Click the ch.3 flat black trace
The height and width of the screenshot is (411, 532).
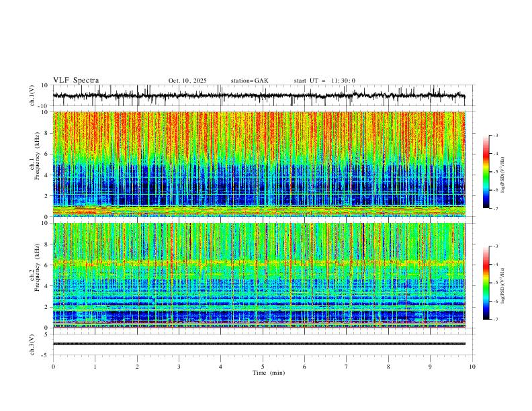[259, 344]
